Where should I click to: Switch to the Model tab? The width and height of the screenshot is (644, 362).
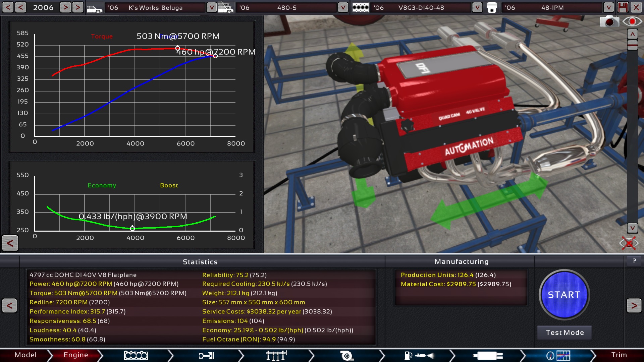[x=25, y=355]
